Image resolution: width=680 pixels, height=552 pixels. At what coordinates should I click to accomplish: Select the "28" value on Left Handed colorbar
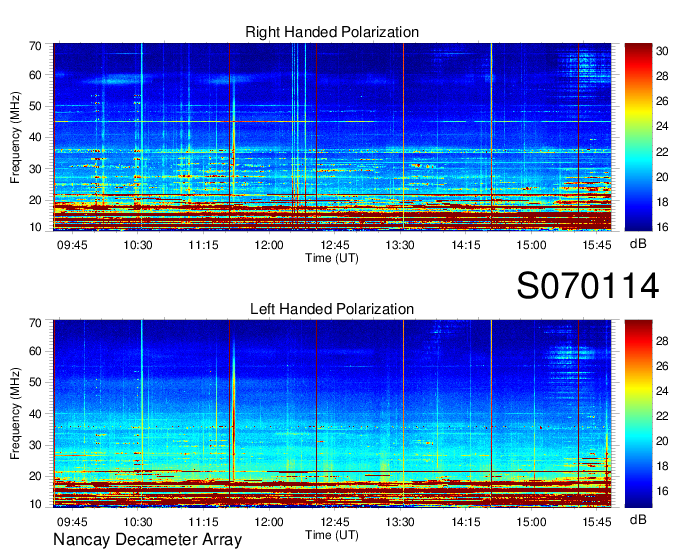tap(662, 341)
